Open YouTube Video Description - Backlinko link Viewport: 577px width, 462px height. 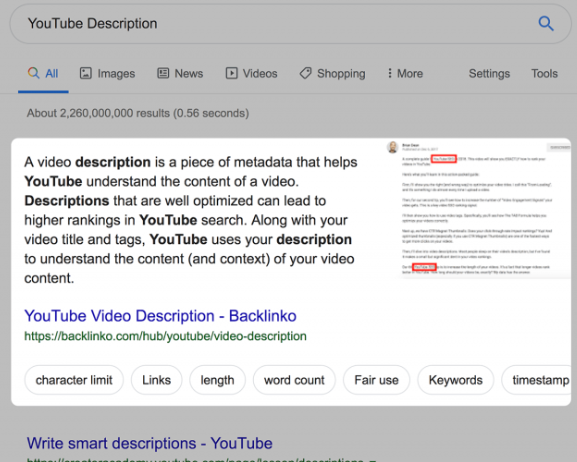pos(160,316)
